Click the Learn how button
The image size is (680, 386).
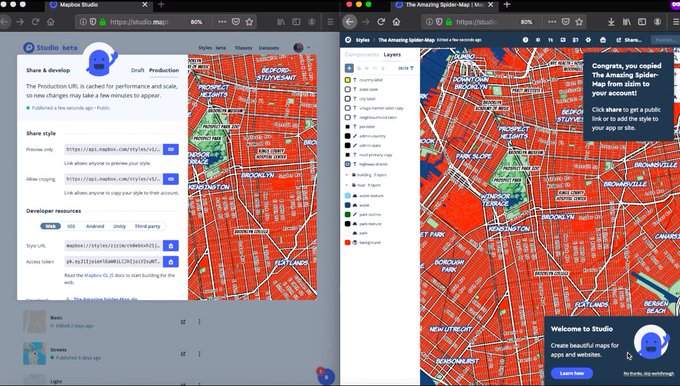tap(572, 373)
